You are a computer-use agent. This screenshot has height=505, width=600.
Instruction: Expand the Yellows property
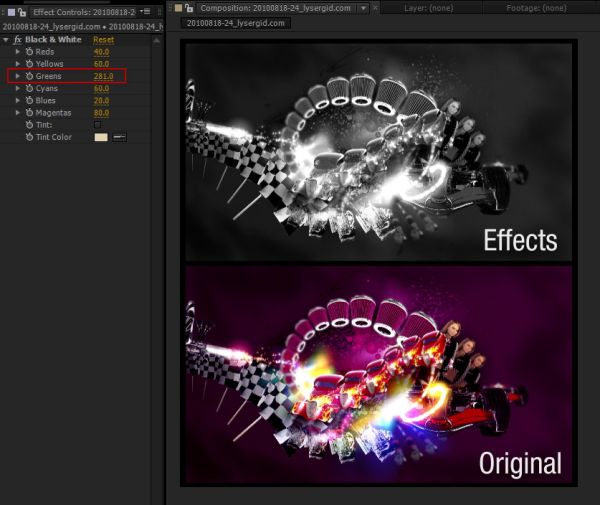tap(18, 64)
